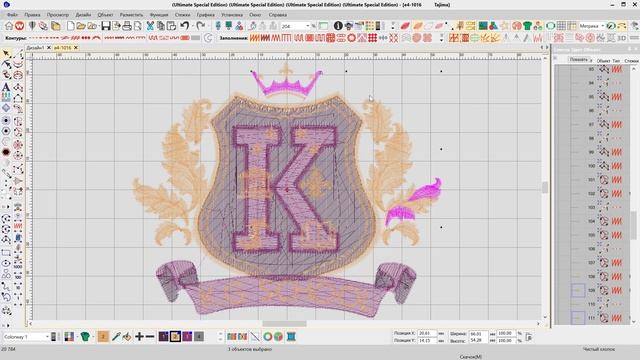Open the Файл menu
Screen dimensions: 640x360
coord(13,15)
